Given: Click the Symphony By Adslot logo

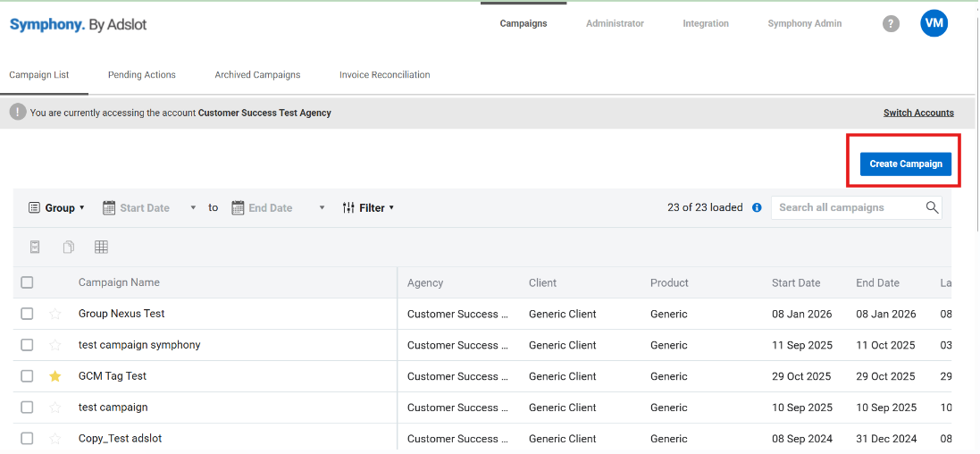Looking at the screenshot, I should click(x=78, y=25).
